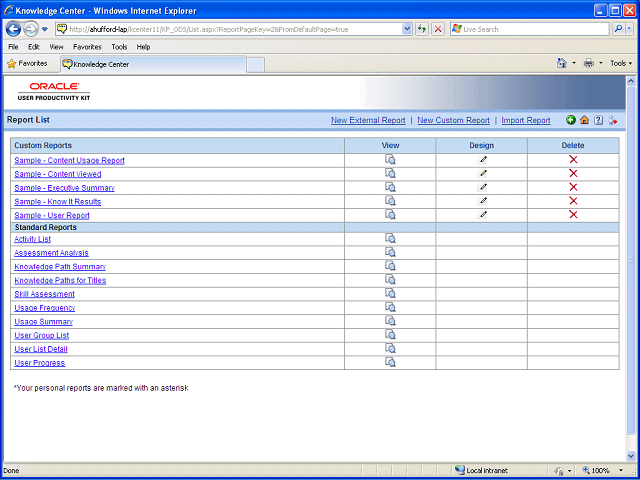This screenshot has width=640, height=480.
Task: Open Skill Assessment report link
Action: [x=44, y=294]
